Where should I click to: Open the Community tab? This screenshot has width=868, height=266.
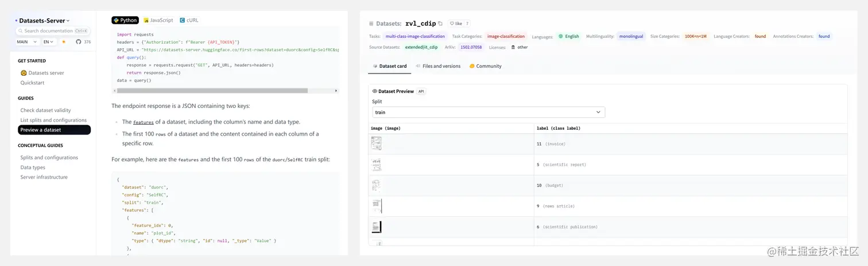tap(486, 66)
